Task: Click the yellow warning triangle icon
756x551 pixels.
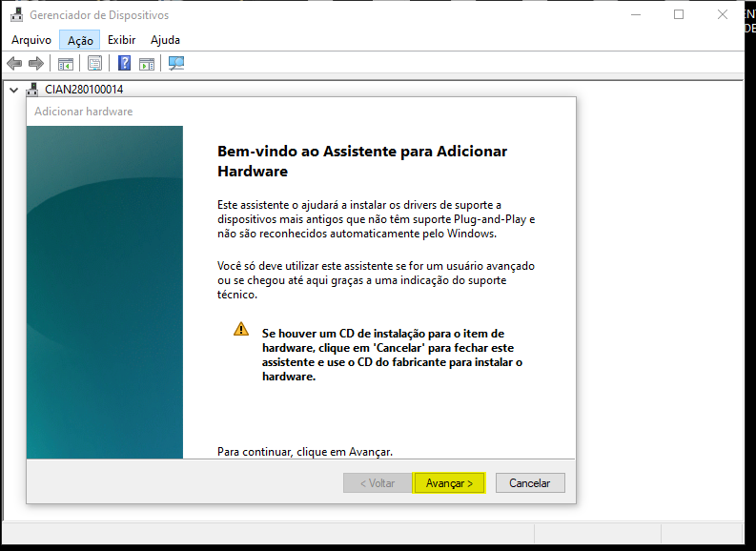Action: tap(241, 329)
